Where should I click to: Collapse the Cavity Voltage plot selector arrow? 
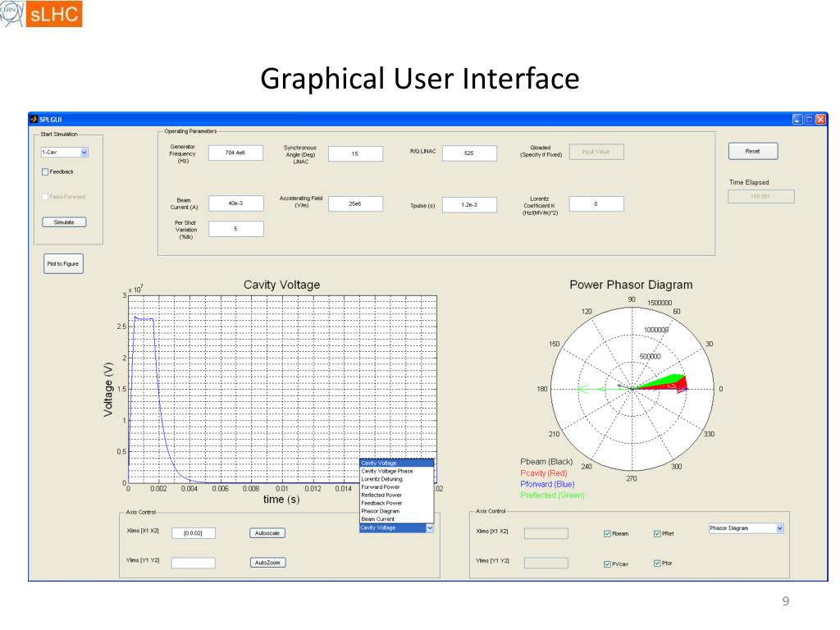pyautogui.click(x=430, y=528)
